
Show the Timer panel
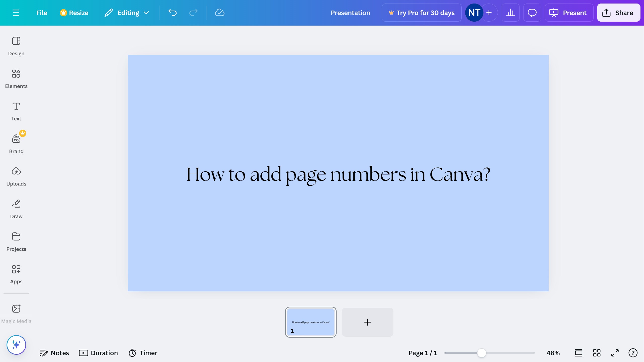point(142,353)
